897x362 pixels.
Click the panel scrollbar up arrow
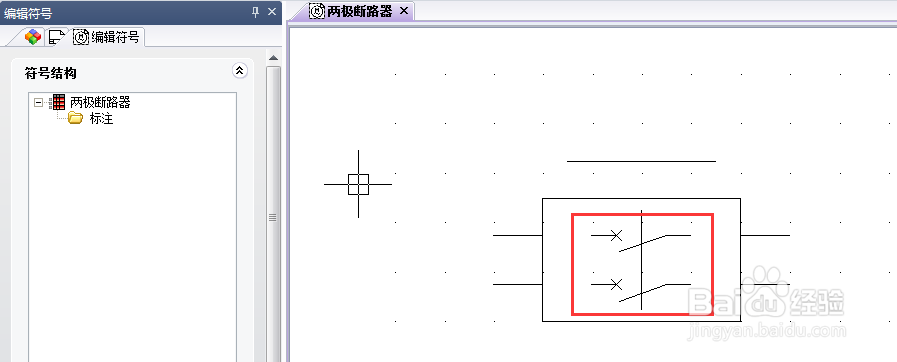[x=273, y=58]
